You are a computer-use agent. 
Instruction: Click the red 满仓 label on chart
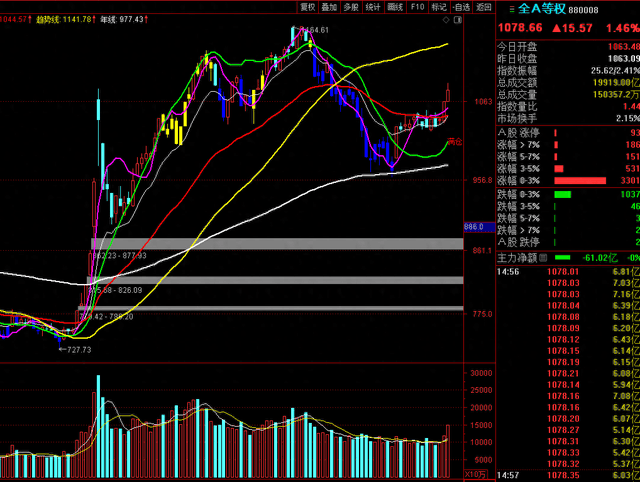point(455,142)
